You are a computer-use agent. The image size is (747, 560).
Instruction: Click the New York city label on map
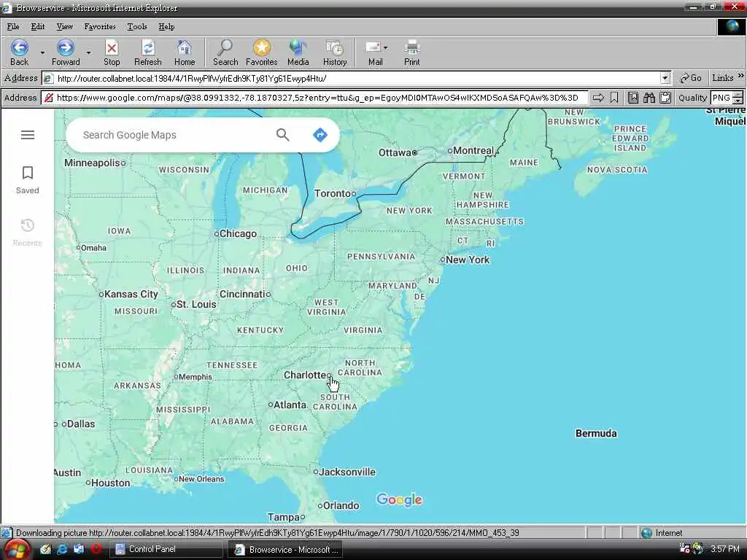click(468, 260)
